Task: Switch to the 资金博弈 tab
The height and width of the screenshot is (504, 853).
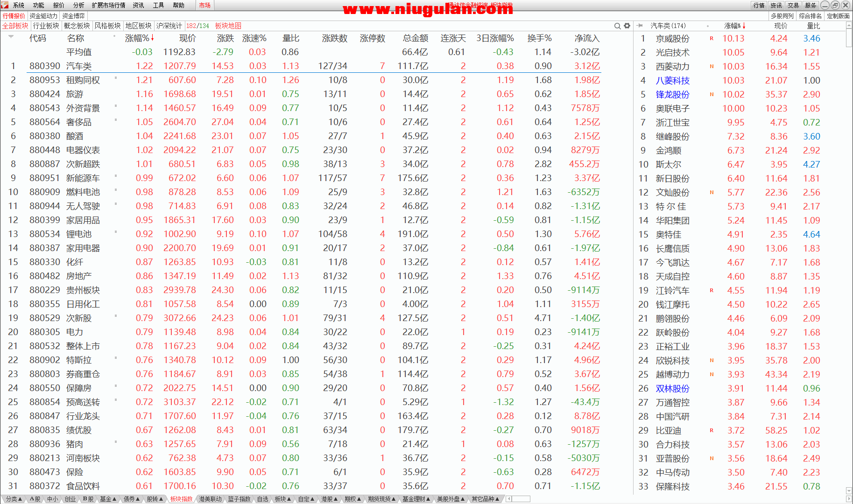Action: (x=74, y=16)
